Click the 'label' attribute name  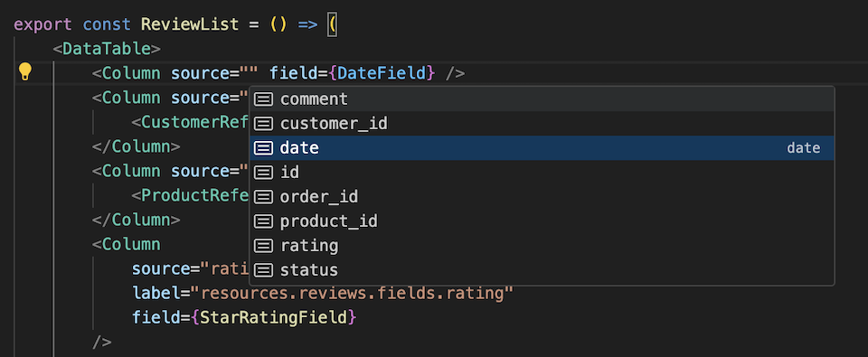(156, 293)
